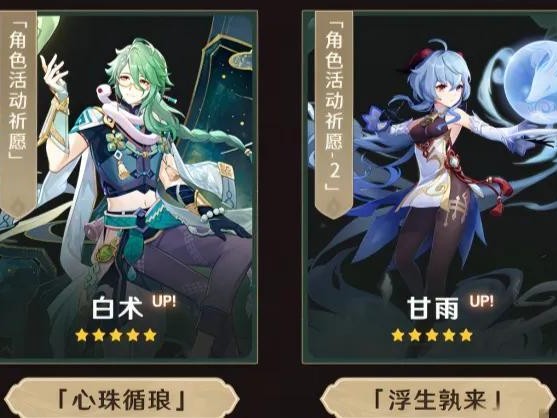Click the 甘雨 name label

click(x=433, y=308)
